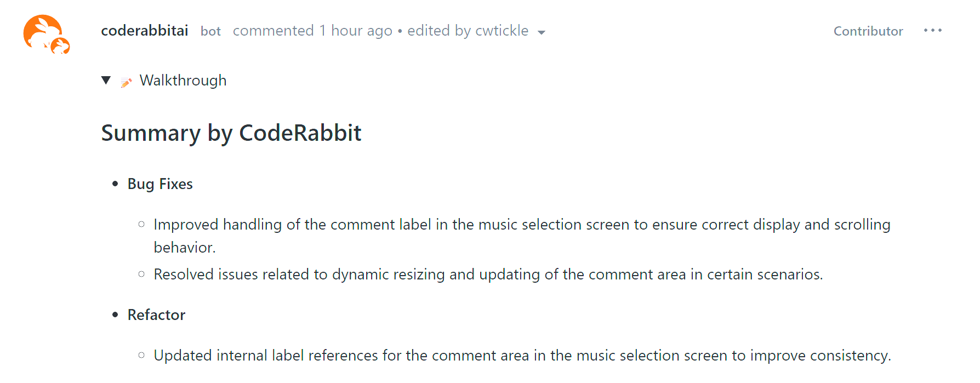Click the small rabbit in the avatar
The image size is (980, 383).
(60, 46)
